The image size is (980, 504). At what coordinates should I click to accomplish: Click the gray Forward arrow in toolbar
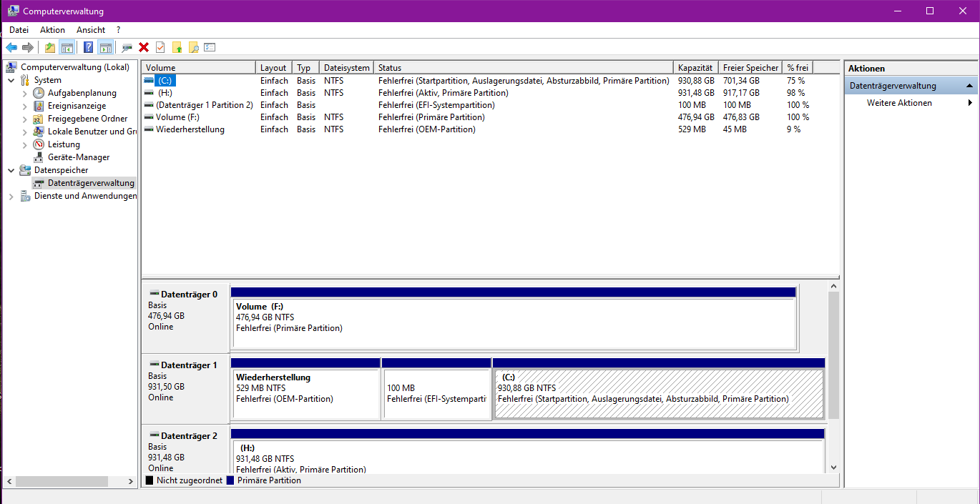tap(28, 47)
